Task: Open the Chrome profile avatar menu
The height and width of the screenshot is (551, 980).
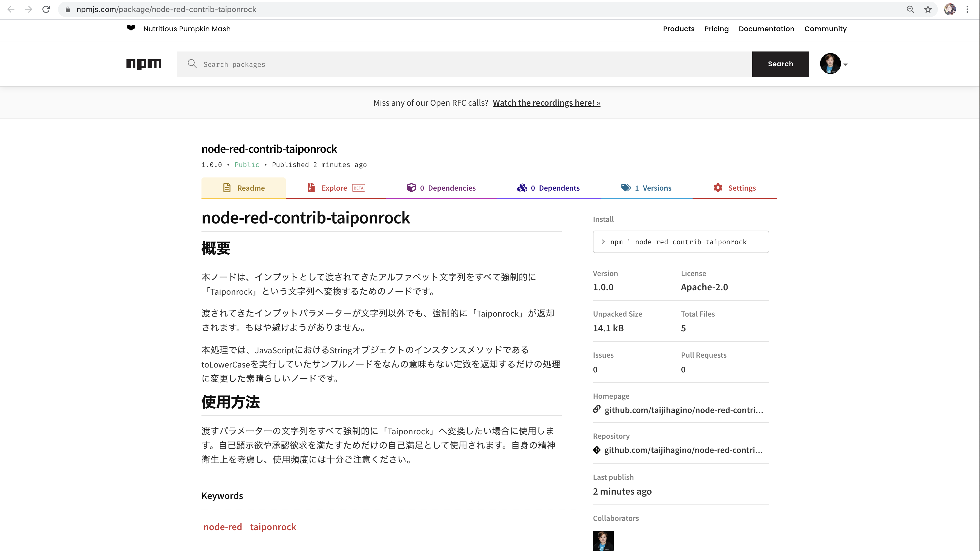Action: (x=950, y=10)
